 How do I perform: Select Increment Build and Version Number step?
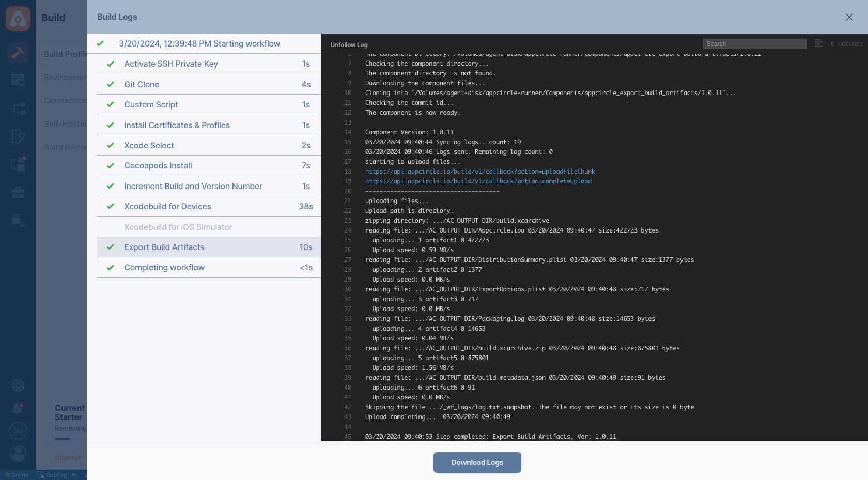tap(209, 186)
